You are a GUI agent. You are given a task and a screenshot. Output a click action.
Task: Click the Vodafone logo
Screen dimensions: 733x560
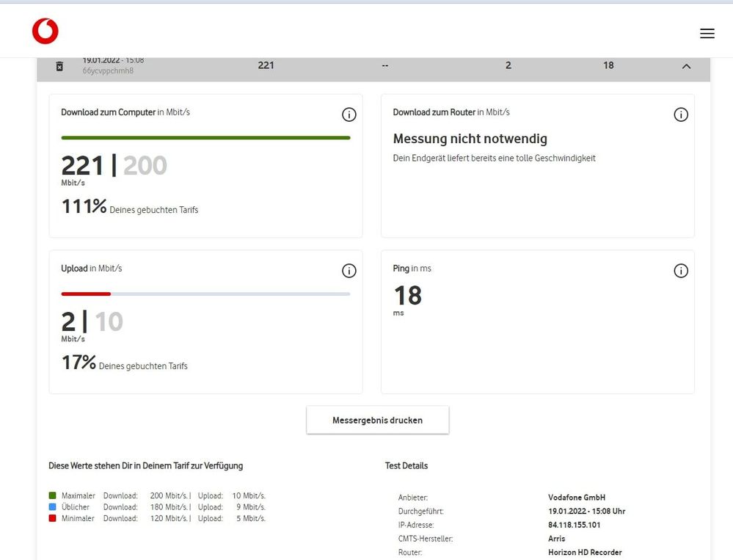point(45,32)
